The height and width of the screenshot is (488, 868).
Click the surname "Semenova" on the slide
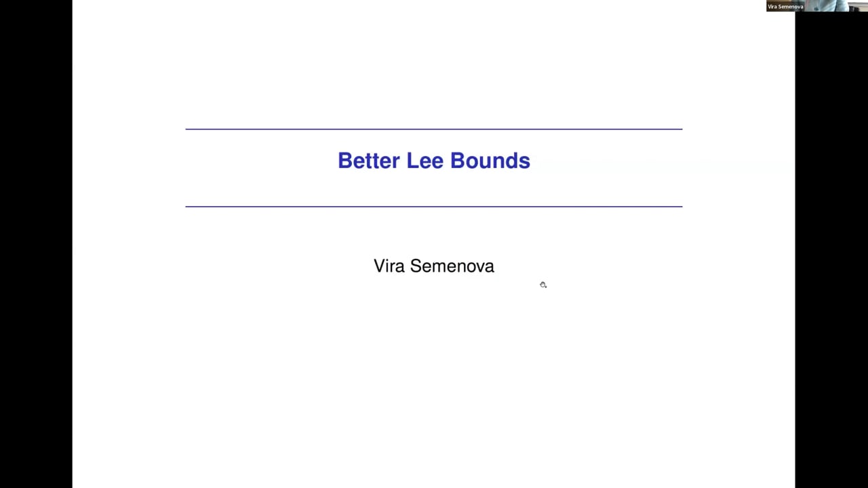(452, 266)
